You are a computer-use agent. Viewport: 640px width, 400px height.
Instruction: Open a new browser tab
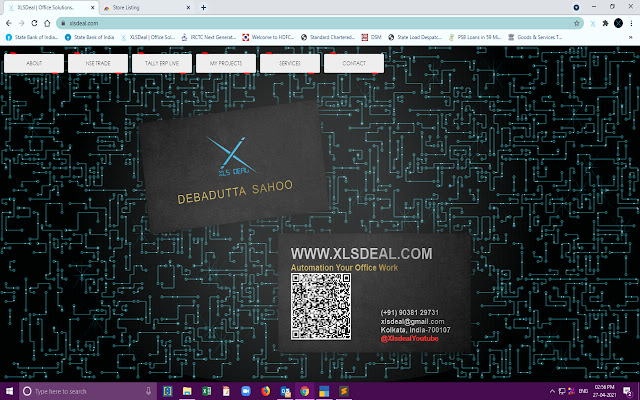203,7
